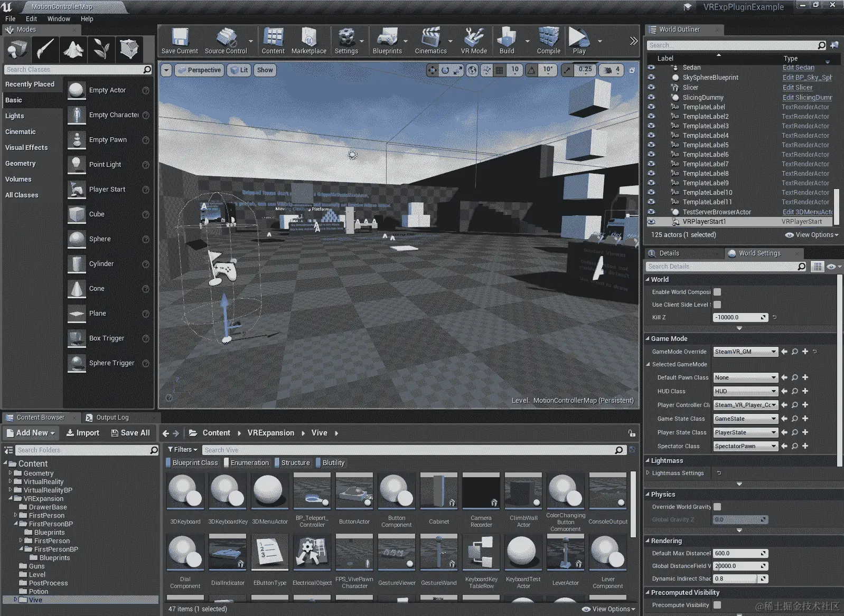Toggle rotation snapping triangle icon
Image resolution: width=844 pixels, height=616 pixels.
pos(532,70)
